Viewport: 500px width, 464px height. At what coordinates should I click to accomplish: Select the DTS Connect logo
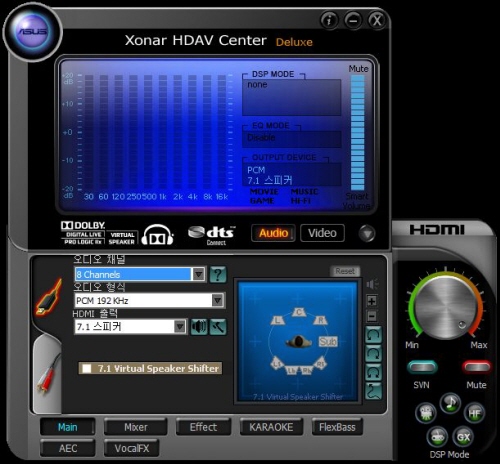(212, 235)
